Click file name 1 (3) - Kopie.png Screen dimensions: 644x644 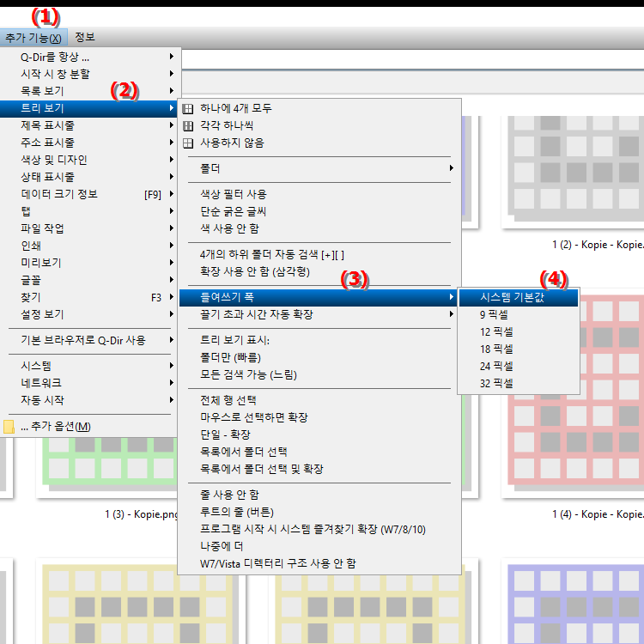(141, 514)
